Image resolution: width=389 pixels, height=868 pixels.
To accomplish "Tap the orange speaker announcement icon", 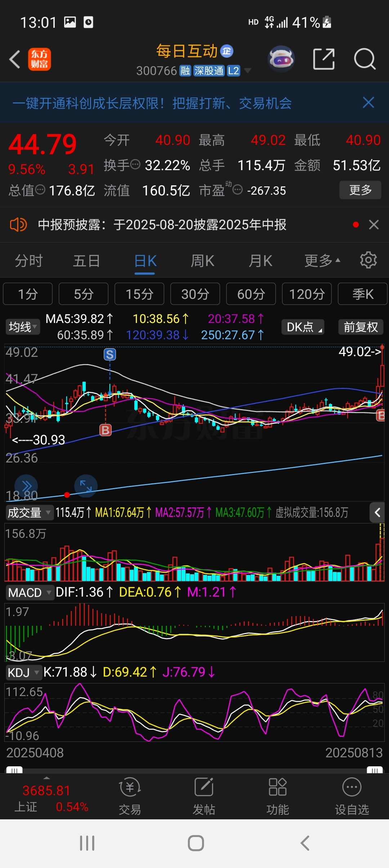I will click(x=18, y=225).
